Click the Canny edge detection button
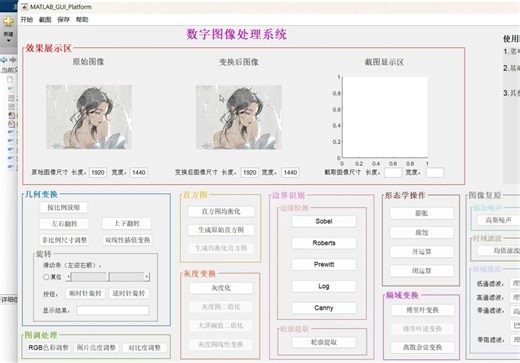Viewport: 520px width, 363px height. (324, 308)
